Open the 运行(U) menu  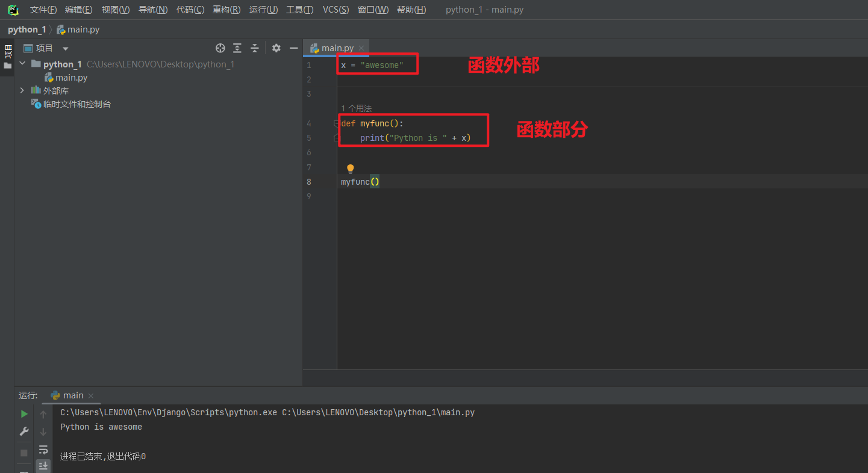(264, 10)
